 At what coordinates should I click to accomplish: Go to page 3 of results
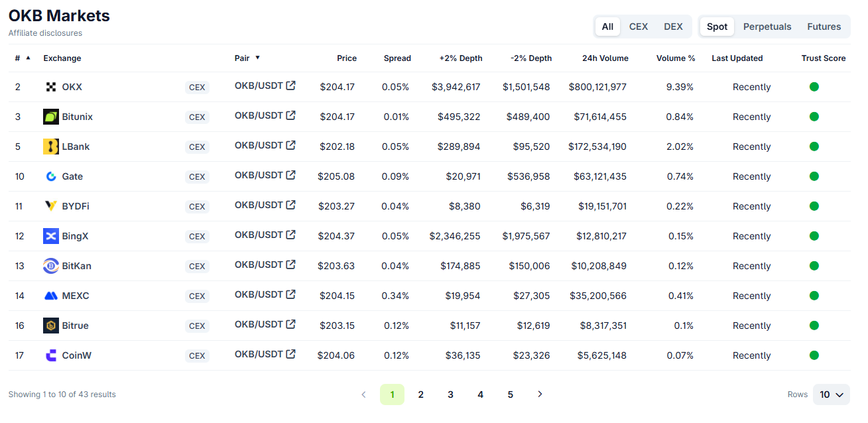pos(450,394)
